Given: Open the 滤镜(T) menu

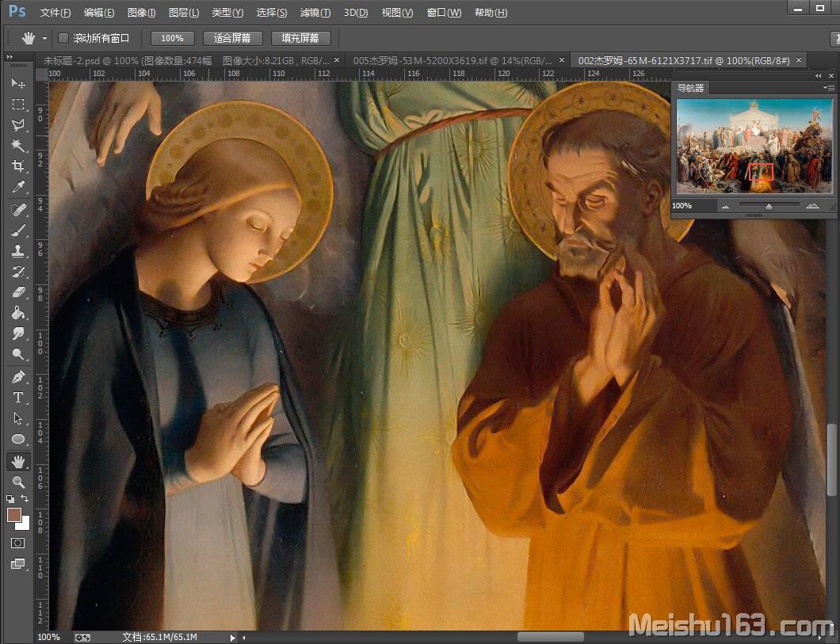Looking at the screenshot, I should [315, 13].
